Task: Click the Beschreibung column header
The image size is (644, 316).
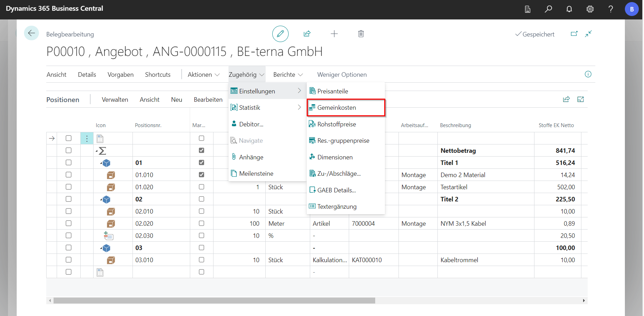Action: pyautogui.click(x=456, y=125)
